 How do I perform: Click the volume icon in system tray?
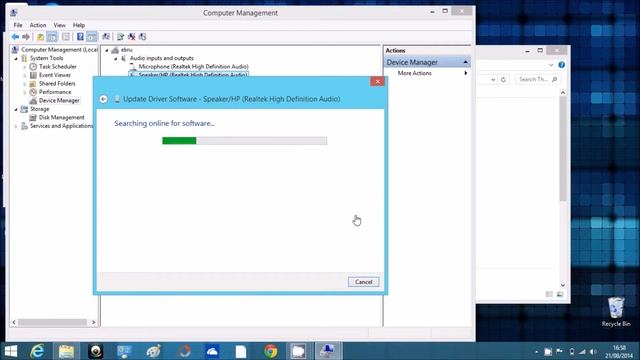click(x=593, y=351)
